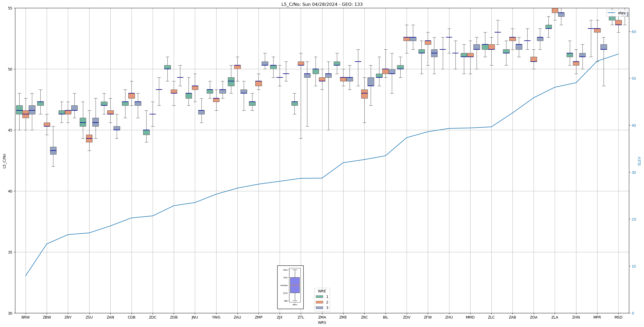Click the orange ZSU box near 44
Screen dimensions: 644x327
89,138
